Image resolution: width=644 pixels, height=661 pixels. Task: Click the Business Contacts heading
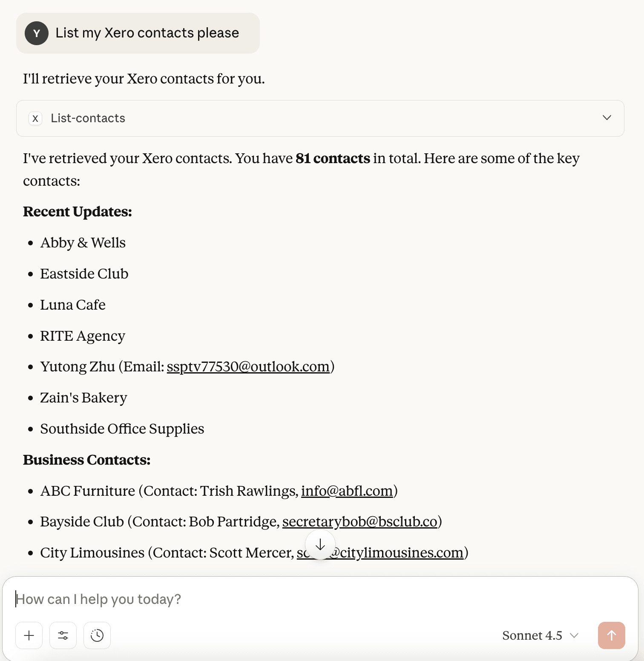point(86,460)
